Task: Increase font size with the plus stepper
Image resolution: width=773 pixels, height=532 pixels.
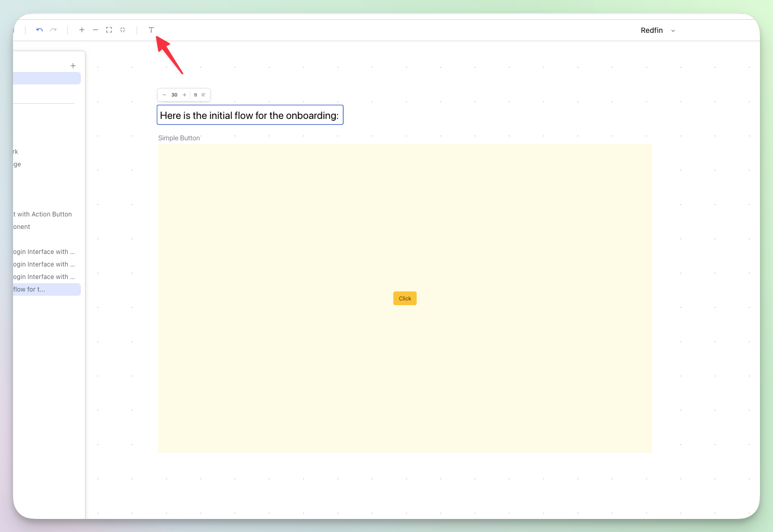Action: pos(184,95)
